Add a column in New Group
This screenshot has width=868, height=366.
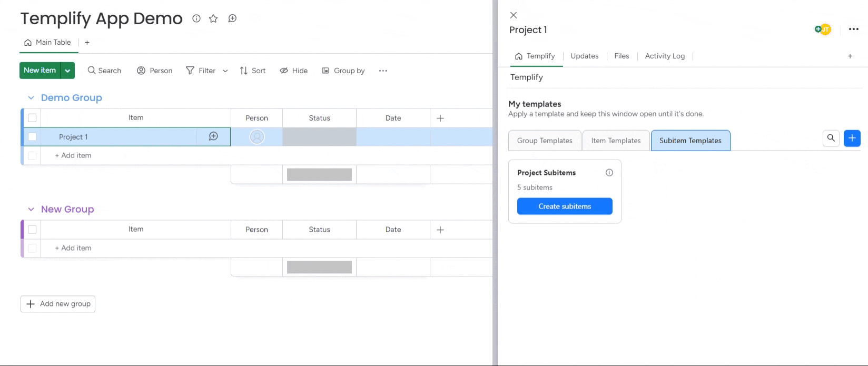coord(440,230)
